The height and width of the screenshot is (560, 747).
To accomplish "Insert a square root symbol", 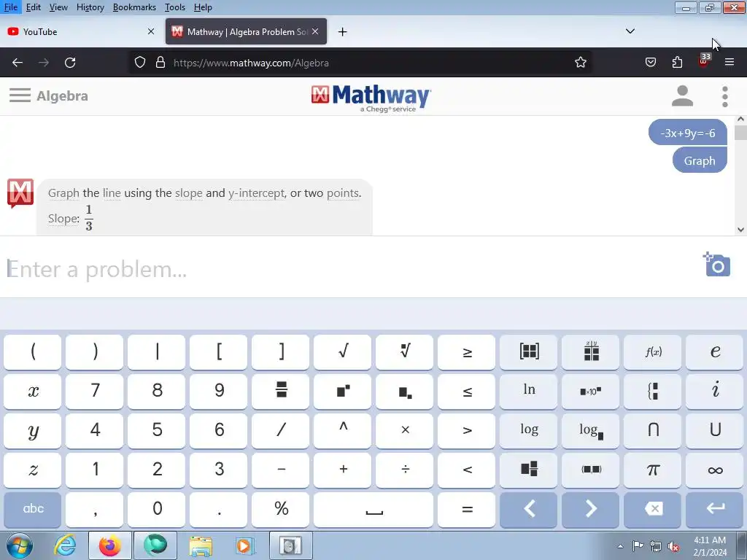I will coord(343,352).
